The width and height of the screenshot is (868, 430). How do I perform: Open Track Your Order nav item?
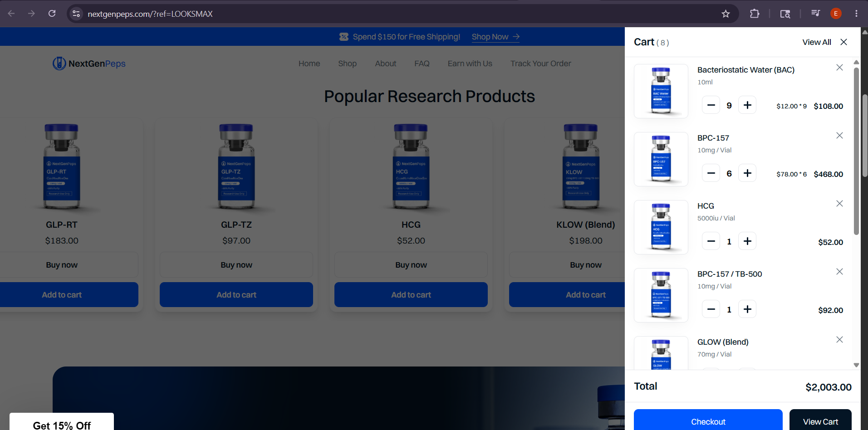(541, 64)
